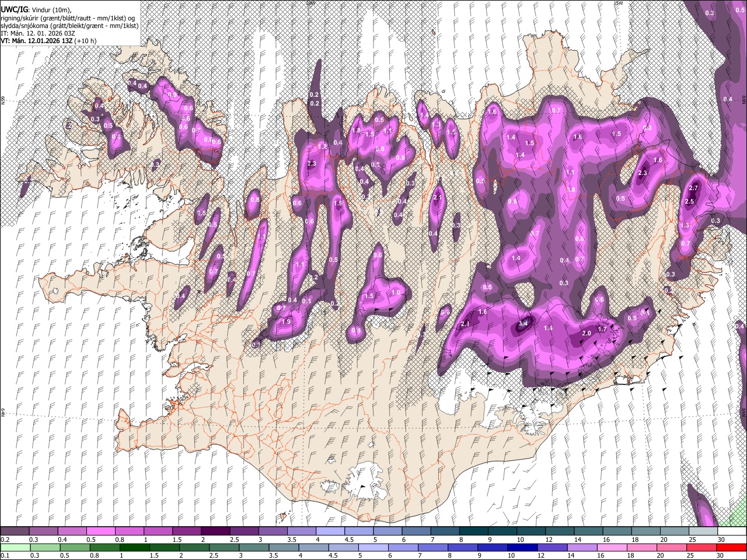Screen dimensions: 747x560
Task: Click the pale grey snow swatch between 25 and 30
Action: point(703,531)
